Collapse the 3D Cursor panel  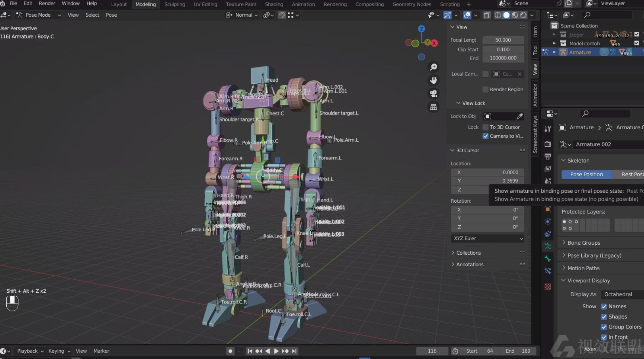(488, 150)
